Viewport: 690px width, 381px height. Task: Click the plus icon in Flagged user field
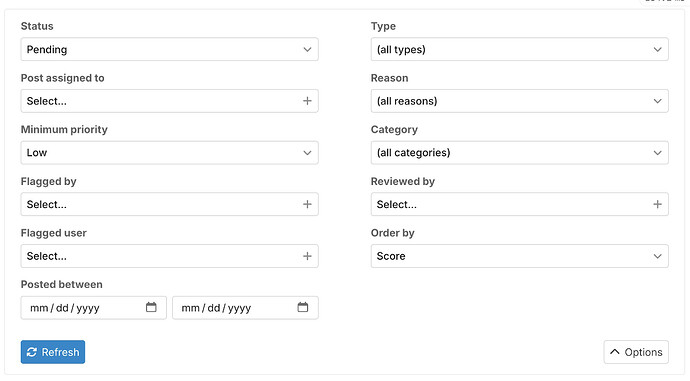tap(307, 256)
